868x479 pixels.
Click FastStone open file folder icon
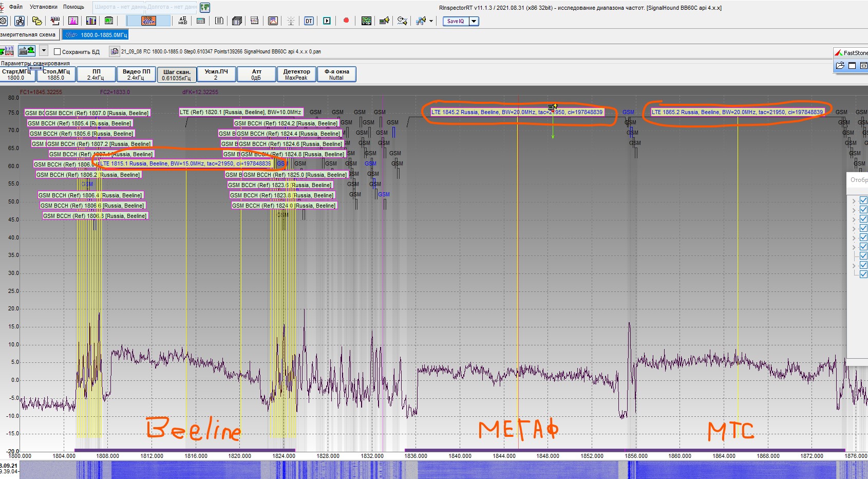click(x=840, y=65)
